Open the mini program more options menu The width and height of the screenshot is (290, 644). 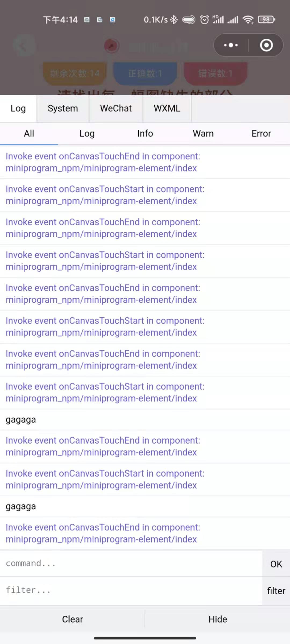pyautogui.click(x=230, y=45)
